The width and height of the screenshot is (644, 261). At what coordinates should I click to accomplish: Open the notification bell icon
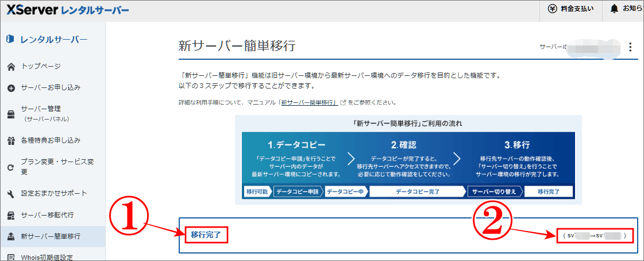pyautogui.click(x=615, y=9)
